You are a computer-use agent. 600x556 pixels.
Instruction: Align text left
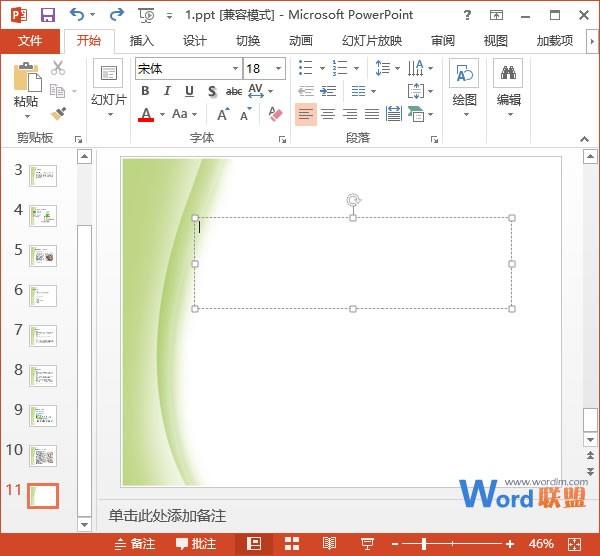[x=306, y=114]
